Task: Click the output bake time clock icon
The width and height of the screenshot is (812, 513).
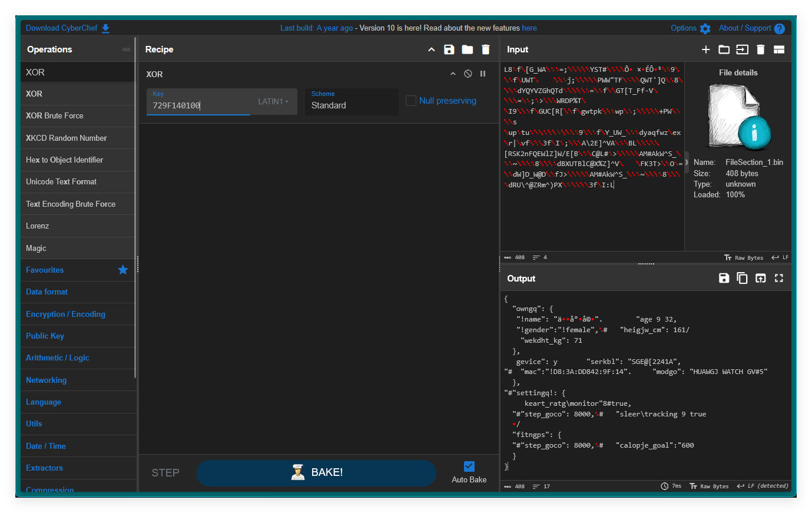Action: pos(664,486)
